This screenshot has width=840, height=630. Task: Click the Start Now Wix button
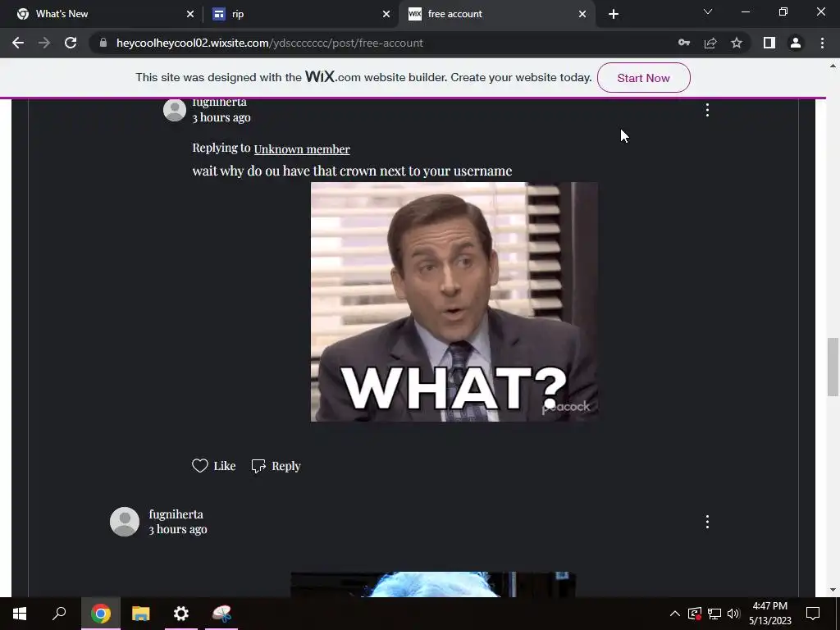[643, 78]
